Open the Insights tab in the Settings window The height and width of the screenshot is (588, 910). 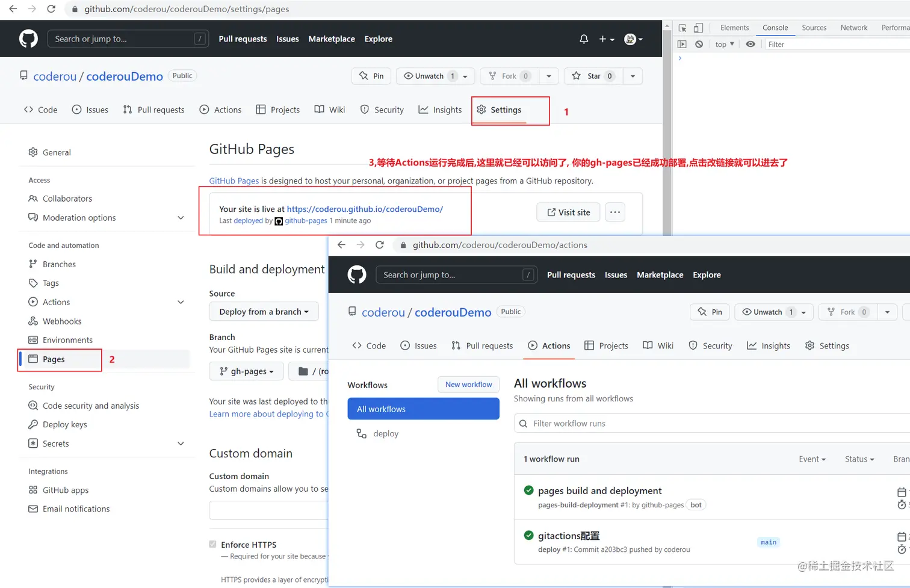pos(440,110)
